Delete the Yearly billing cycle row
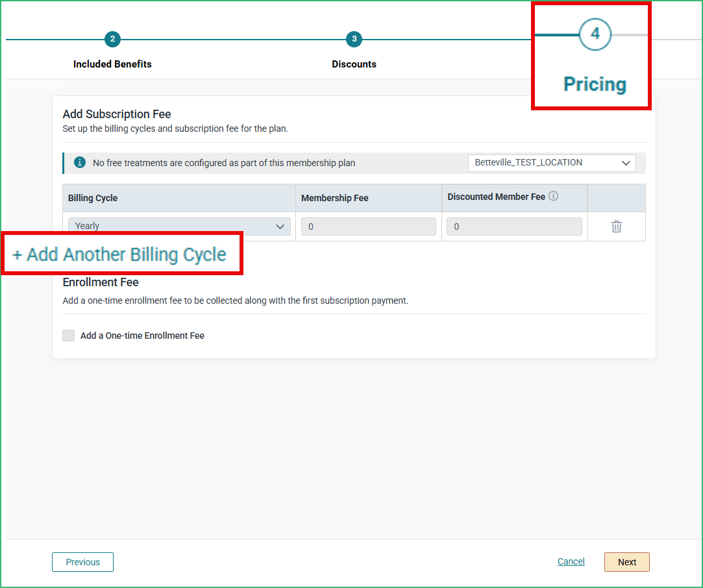Image resolution: width=703 pixels, height=588 pixels. pos(616,226)
